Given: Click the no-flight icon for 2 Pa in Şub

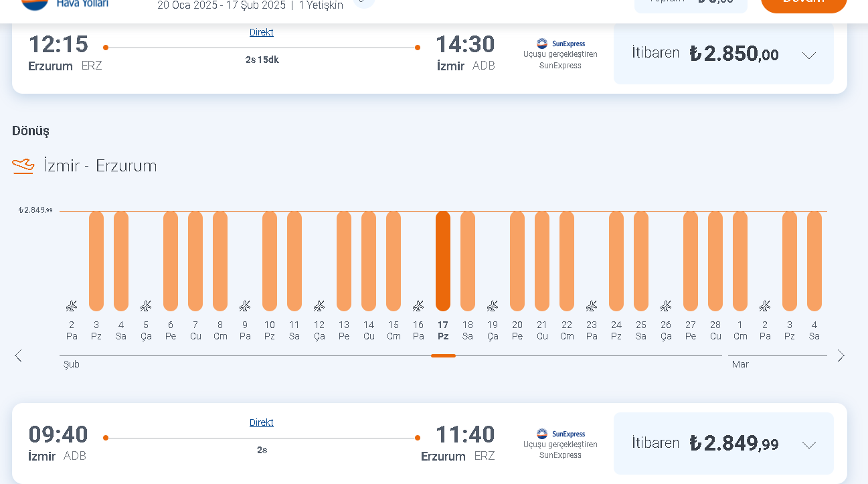Looking at the screenshot, I should pyautogui.click(x=72, y=306).
